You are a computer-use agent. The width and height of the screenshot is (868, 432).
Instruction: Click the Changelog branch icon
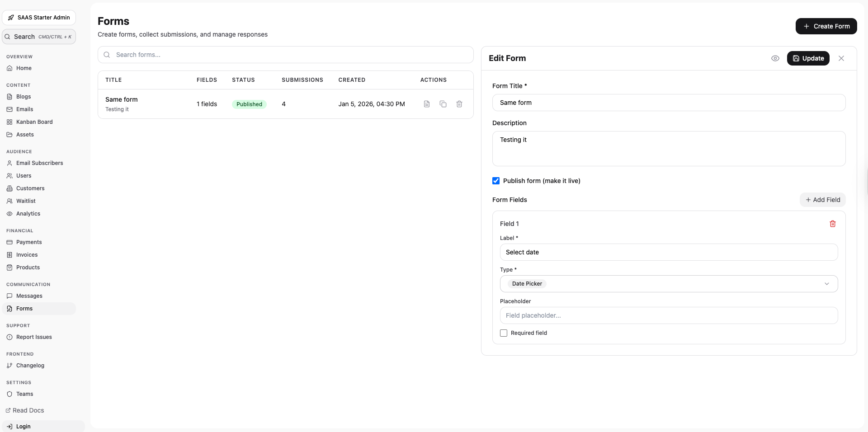pos(9,366)
